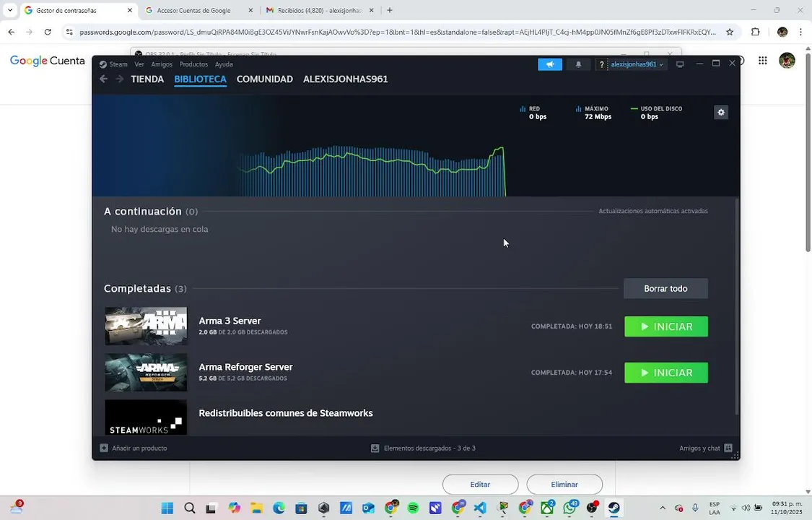Go forward in Steam navigation
The image size is (812, 520).
tap(120, 79)
